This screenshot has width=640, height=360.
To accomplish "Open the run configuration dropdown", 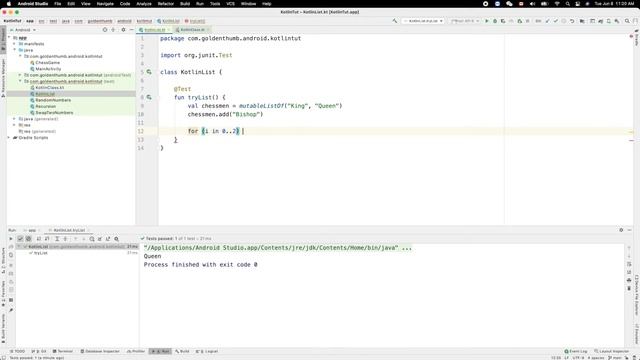I will coord(423,21).
